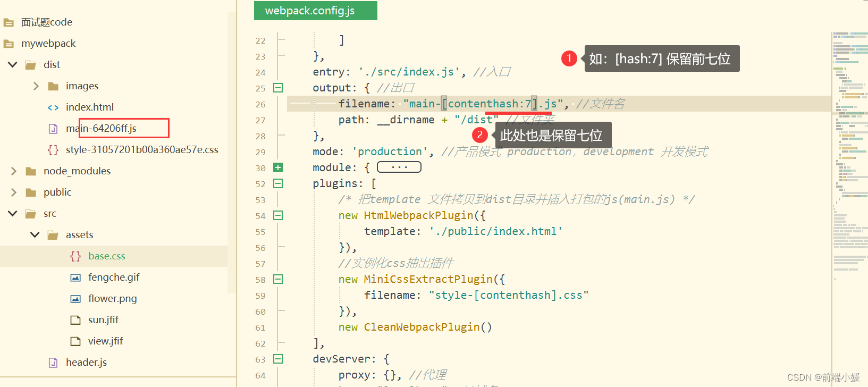Click the sun.jfif file icon
The height and width of the screenshot is (387, 868).
(x=75, y=320)
